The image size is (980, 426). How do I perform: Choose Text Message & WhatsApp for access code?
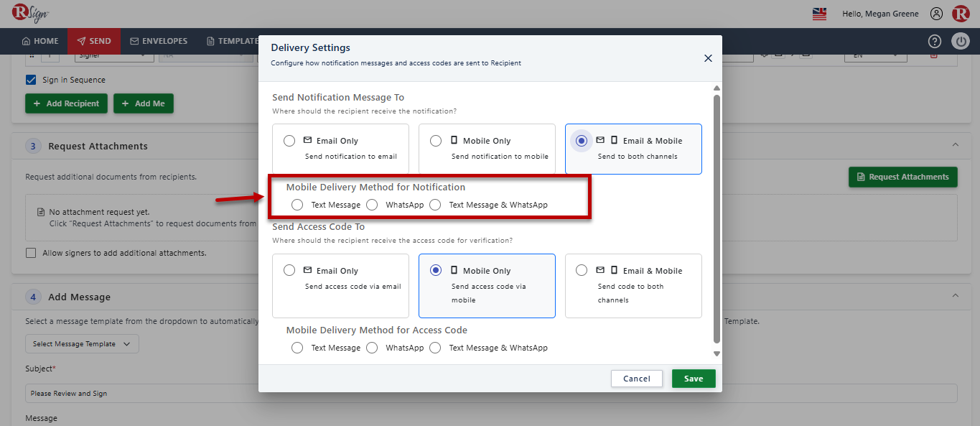435,348
